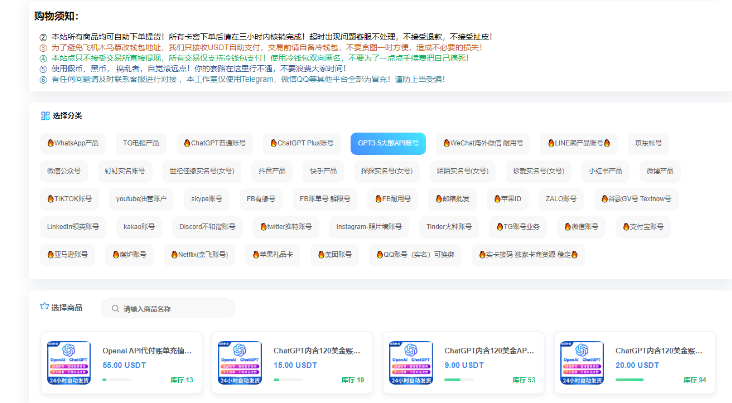Open the ChatGPT product priced 9.00 USDT
Image resolution: width=732 pixels, height=403 pixels.
pos(463,363)
